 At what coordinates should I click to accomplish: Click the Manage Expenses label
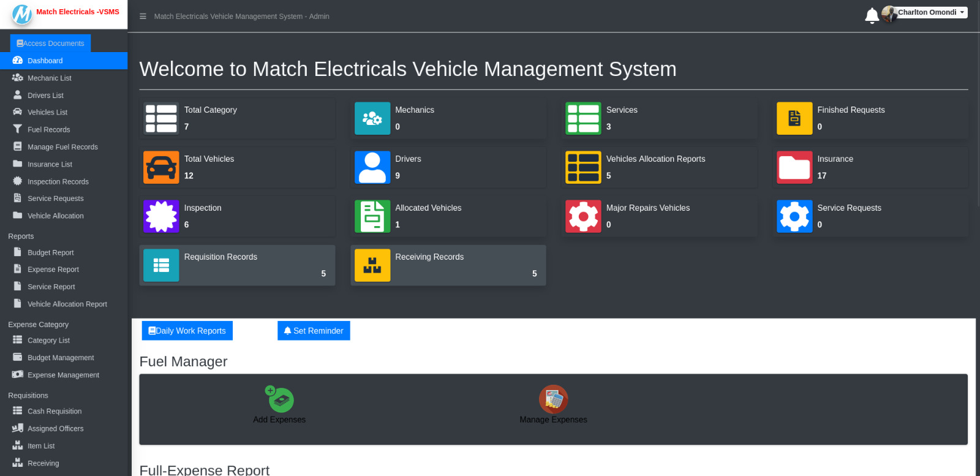point(553,420)
